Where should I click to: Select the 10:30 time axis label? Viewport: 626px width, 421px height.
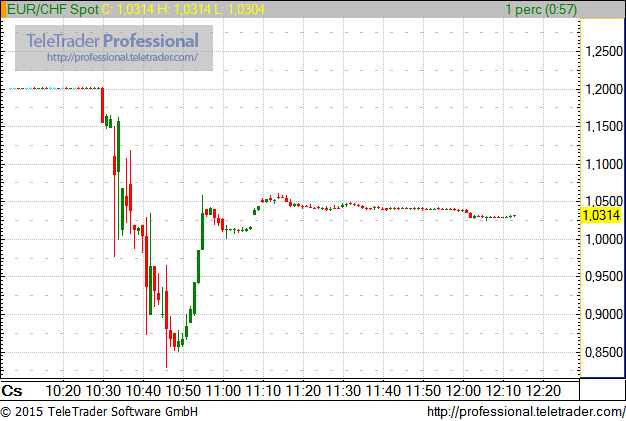click(x=103, y=391)
